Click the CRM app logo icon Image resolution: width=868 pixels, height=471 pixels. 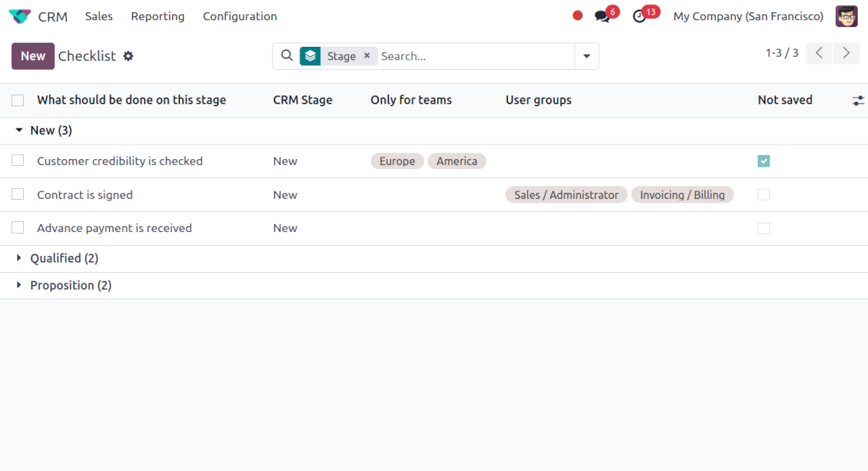point(20,16)
